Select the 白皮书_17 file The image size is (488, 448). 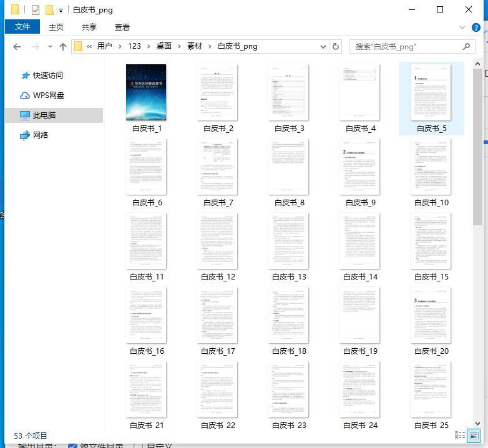(217, 321)
